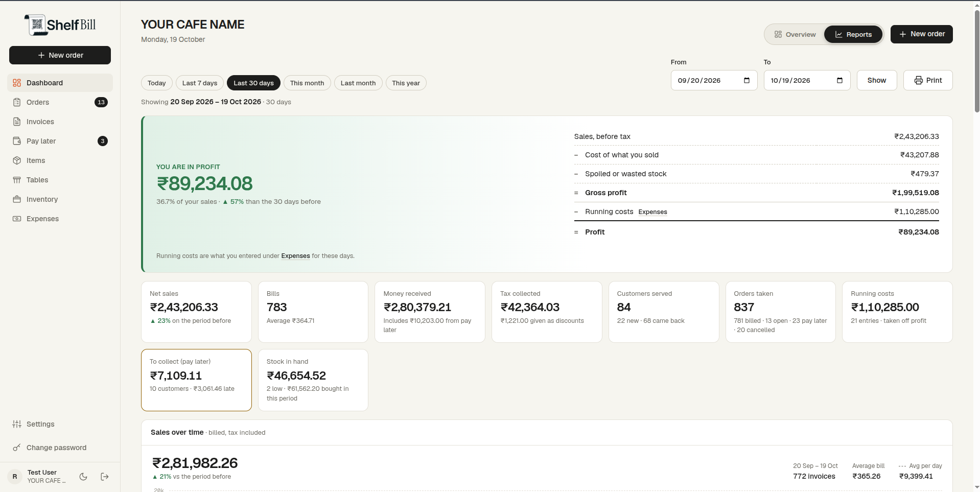Image resolution: width=980 pixels, height=492 pixels.
Task: Create a New order from sidebar
Action: coord(60,55)
